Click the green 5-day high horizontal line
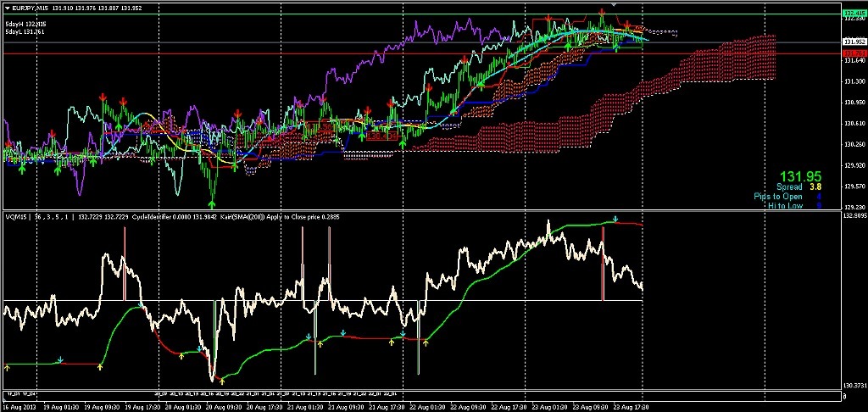This screenshot has height=412, width=868. [420, 14]
